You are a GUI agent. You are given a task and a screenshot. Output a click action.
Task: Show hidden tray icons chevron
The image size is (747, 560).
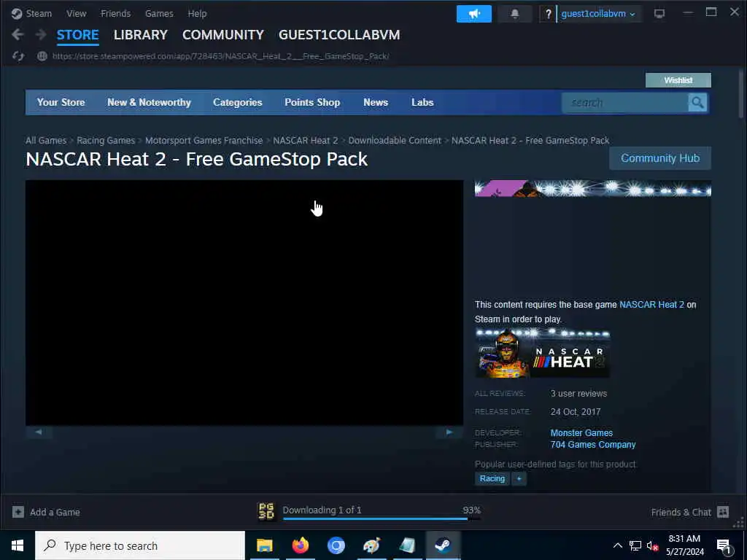[x=617, y=545]
